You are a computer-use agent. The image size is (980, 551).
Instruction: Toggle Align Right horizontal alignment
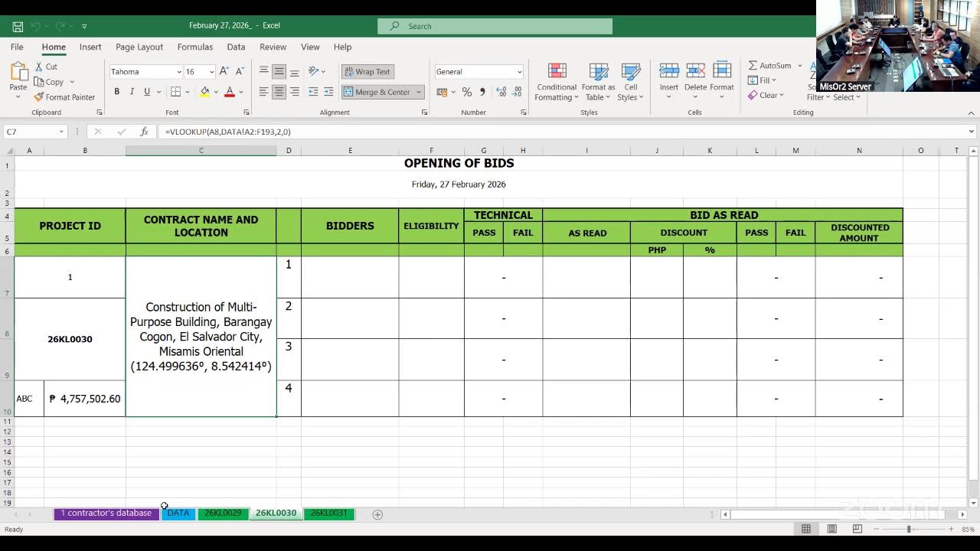(295, 92)
